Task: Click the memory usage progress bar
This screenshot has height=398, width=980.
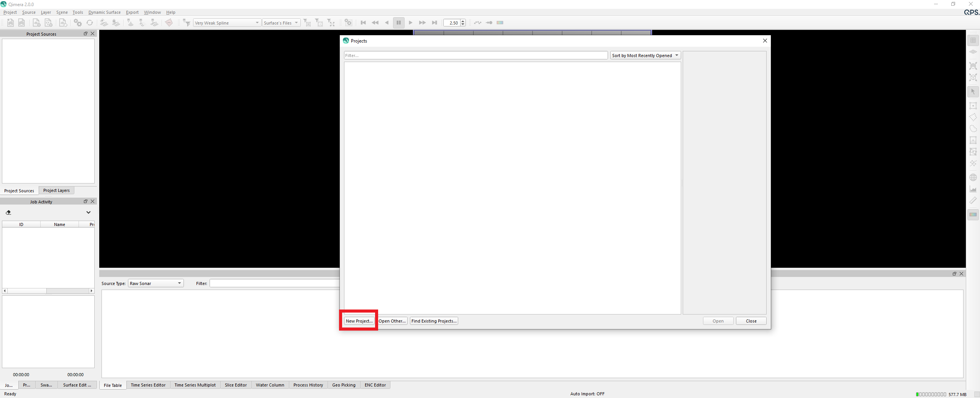Action: coord(931,394)
